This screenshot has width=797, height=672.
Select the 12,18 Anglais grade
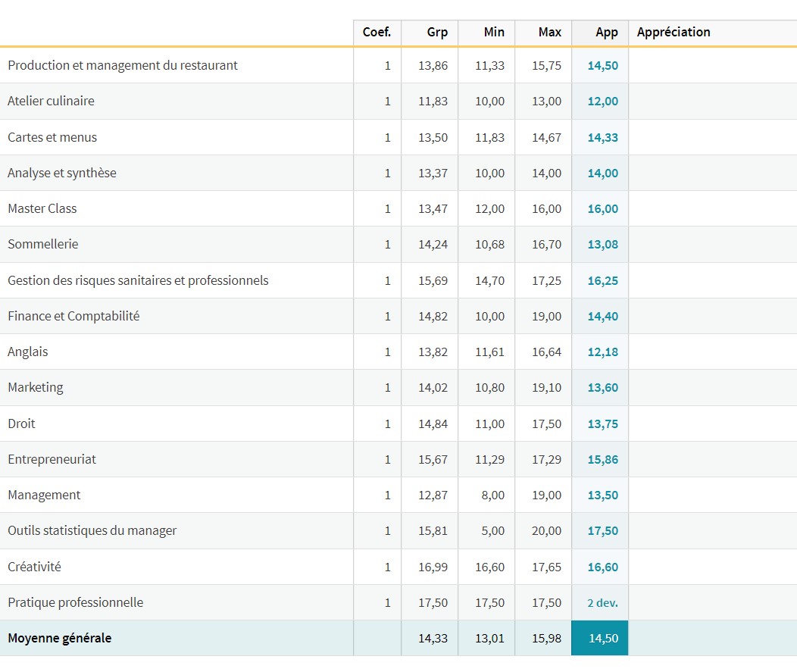[602, 352]
